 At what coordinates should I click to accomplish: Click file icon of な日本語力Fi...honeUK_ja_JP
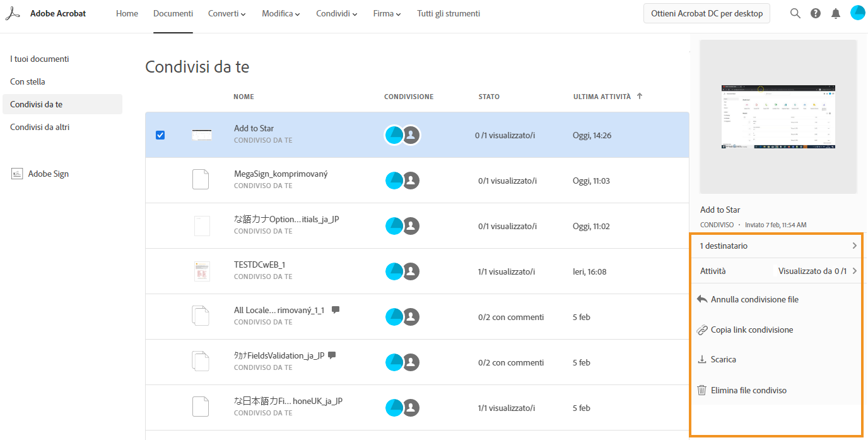point(201,407)
